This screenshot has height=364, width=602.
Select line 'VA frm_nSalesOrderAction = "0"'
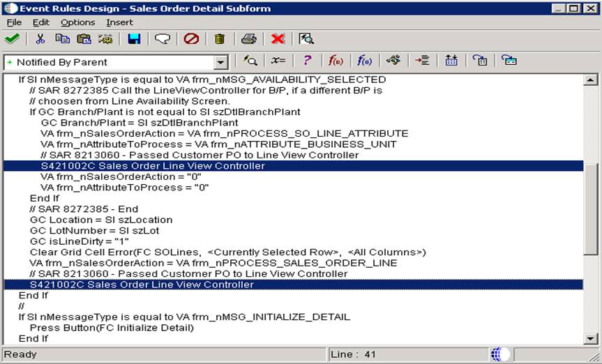click(x=121, y=176)
